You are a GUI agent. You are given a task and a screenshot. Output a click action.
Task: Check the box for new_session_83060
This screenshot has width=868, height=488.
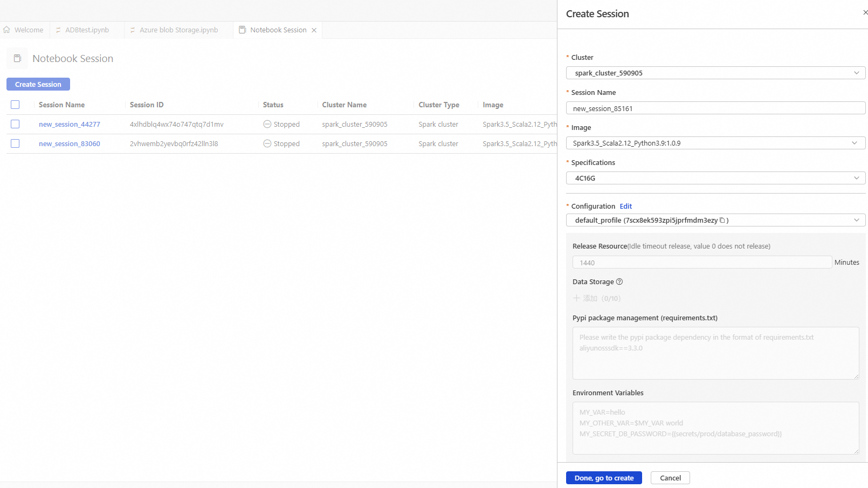click(x=15, y=143)
